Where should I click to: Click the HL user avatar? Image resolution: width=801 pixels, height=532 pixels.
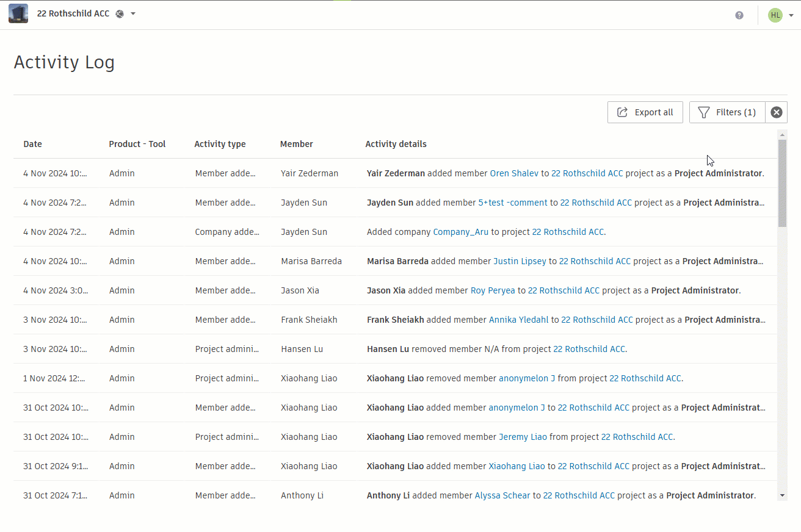pos(775,15)
